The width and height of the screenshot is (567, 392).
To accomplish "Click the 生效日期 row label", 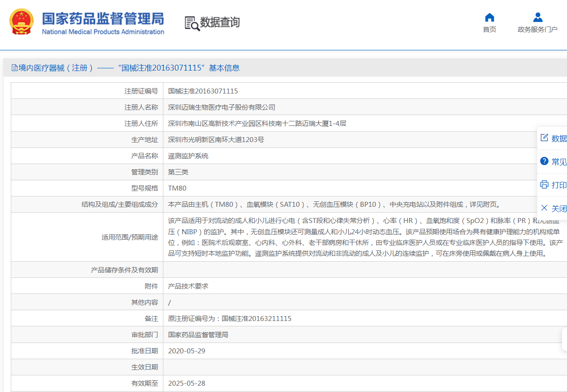I will pyautogui.click(x=144, y=367).
